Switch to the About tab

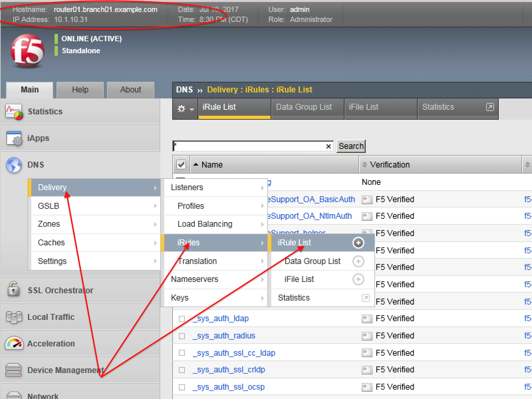(131, 90)
